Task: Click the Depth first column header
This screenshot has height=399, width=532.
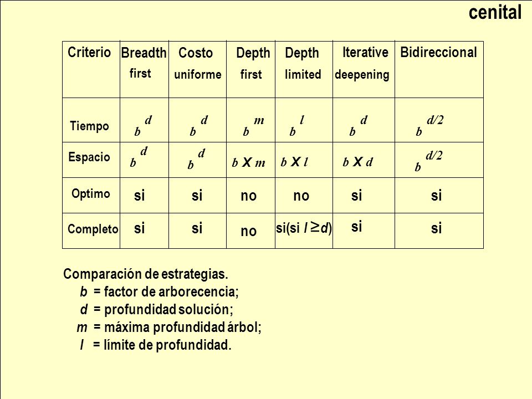Action: coord(250,70)
